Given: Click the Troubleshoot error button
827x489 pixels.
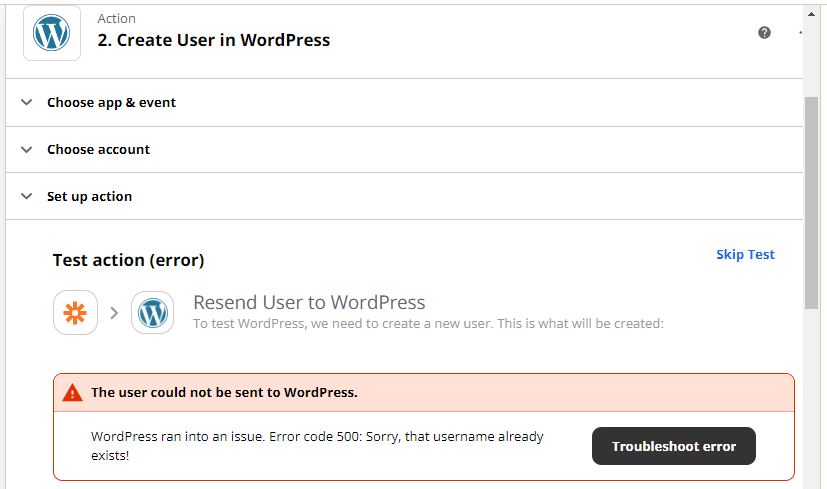Looking at the screenshot, I should tap(674, 446).
